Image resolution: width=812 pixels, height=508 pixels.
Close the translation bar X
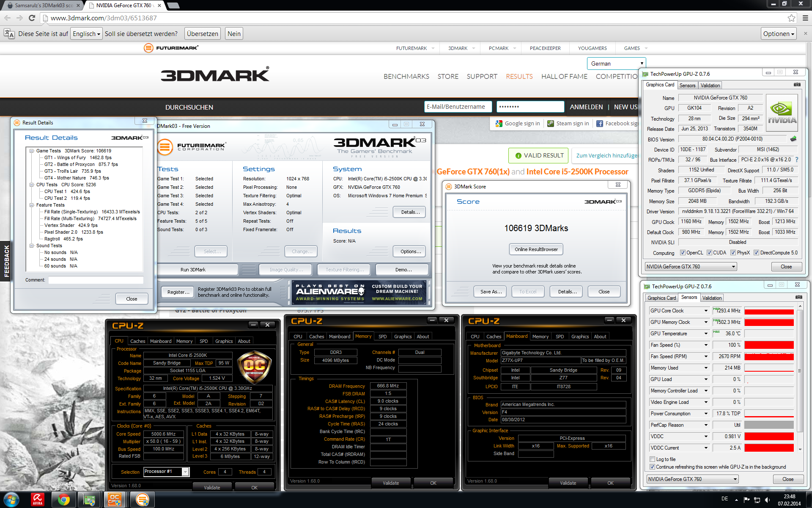point(805,33)
